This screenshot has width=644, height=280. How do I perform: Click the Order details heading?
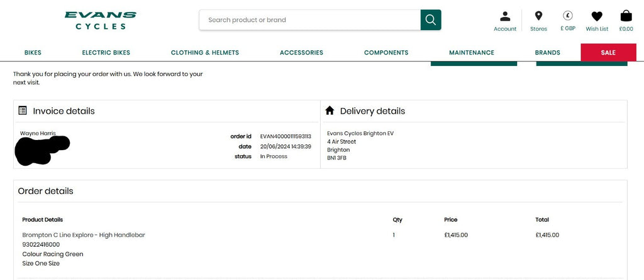(x=45, y=191)
